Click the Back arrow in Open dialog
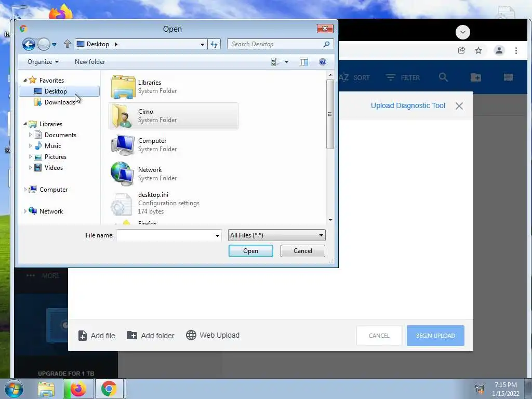The image size is (532, 399). coord(29,44)
